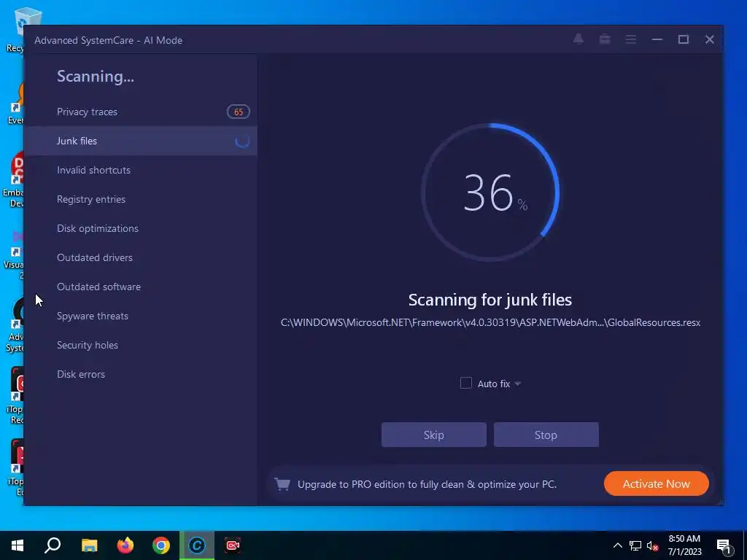The width and height of the screenshot is (747, 560).
Task: Open the toolbox briefcase icon
Action: 605,39
